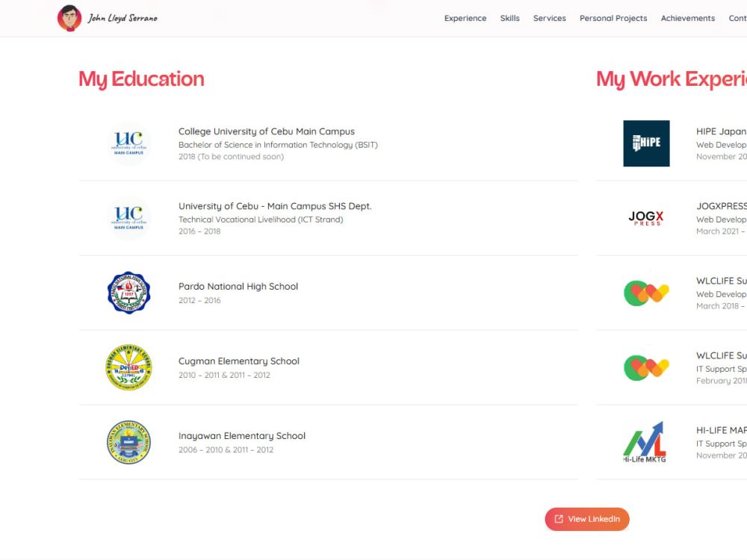This screenshot has height=560, width=747.
Task: Select the 'Cugman Elementary School' title
Action: pyautogui.click(x=239, y=361)
